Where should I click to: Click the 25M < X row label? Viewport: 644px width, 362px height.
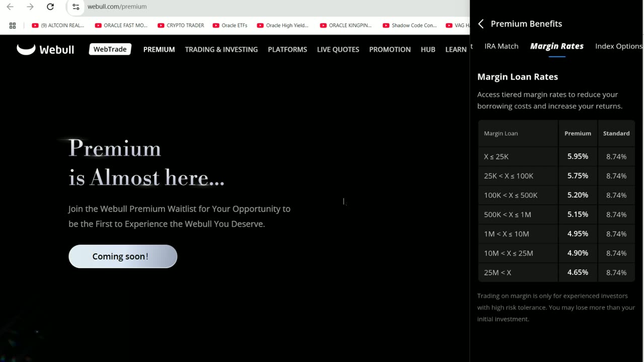point(498,273)
